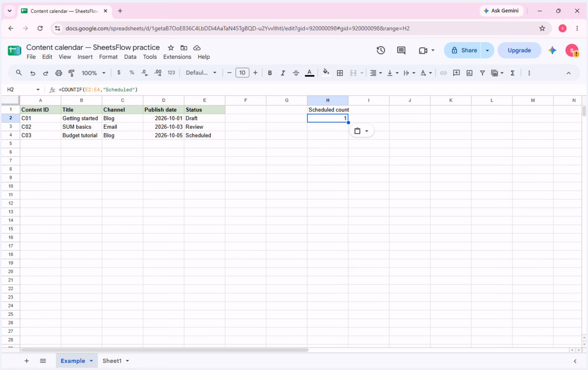Click the print icon
The image size is (588, 370).
pos(58,73)
